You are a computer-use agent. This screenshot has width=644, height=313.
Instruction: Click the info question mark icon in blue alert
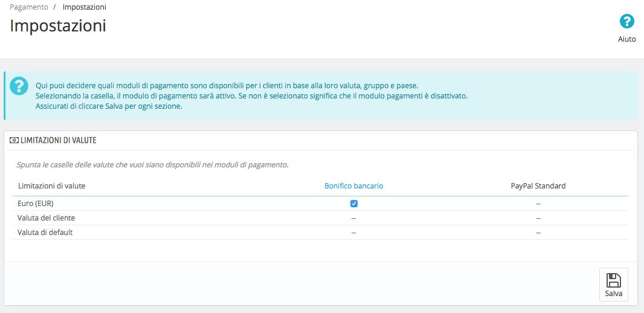[x=19, y=85]
